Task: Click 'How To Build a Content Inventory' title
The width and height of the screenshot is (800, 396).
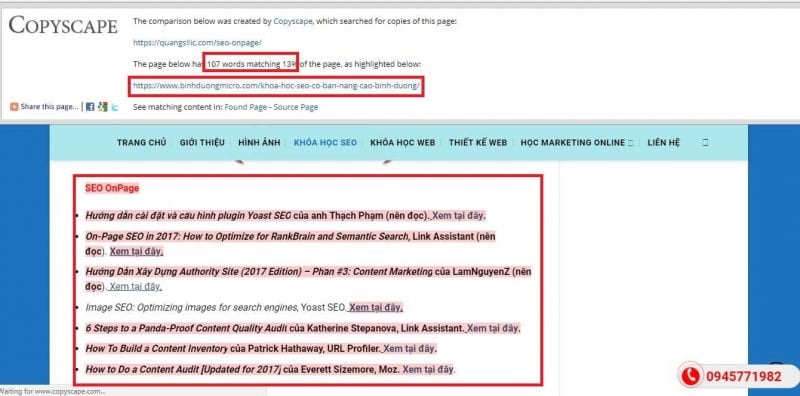Action: (157, 349)
